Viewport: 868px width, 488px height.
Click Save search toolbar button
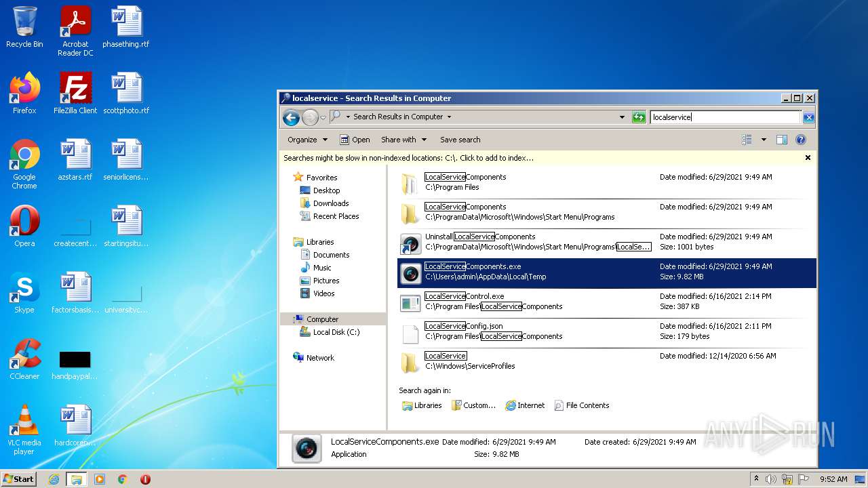coord(460,140)
